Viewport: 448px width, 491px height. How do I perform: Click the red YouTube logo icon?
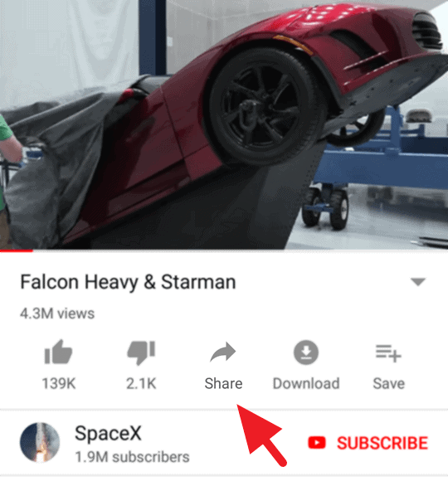(x=317, y=443)
